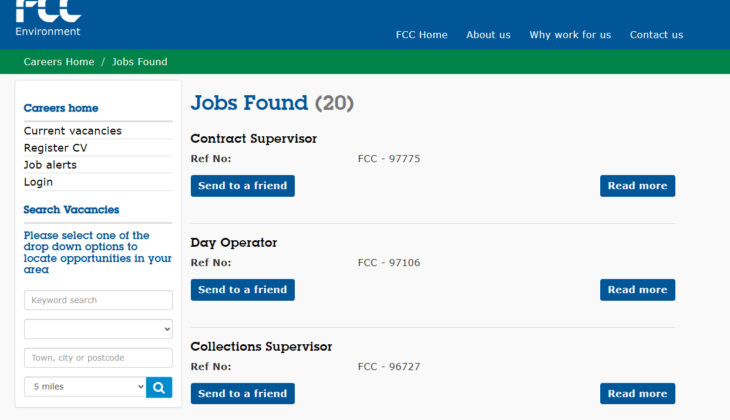Send Collections Supervisor job to a friend
The height and width of the screenshot is (420, 730).
[242, 394]
